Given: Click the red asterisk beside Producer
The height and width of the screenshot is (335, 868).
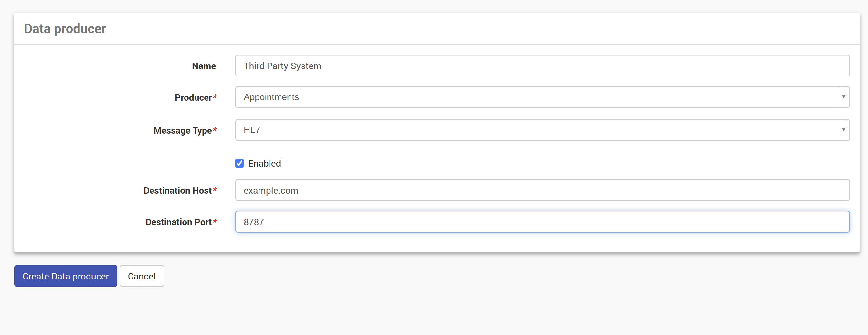Looking at the screenshot, I should (x=215, y=97).
